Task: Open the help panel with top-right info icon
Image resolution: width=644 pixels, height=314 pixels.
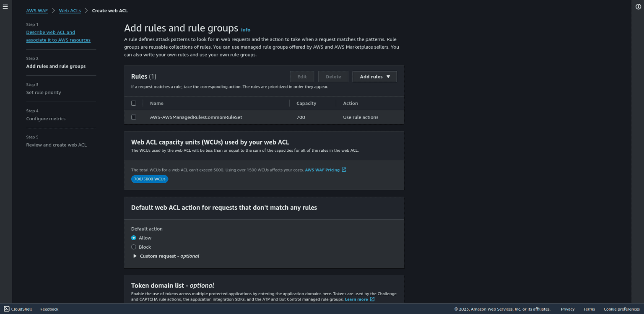Action: [638, 6]
